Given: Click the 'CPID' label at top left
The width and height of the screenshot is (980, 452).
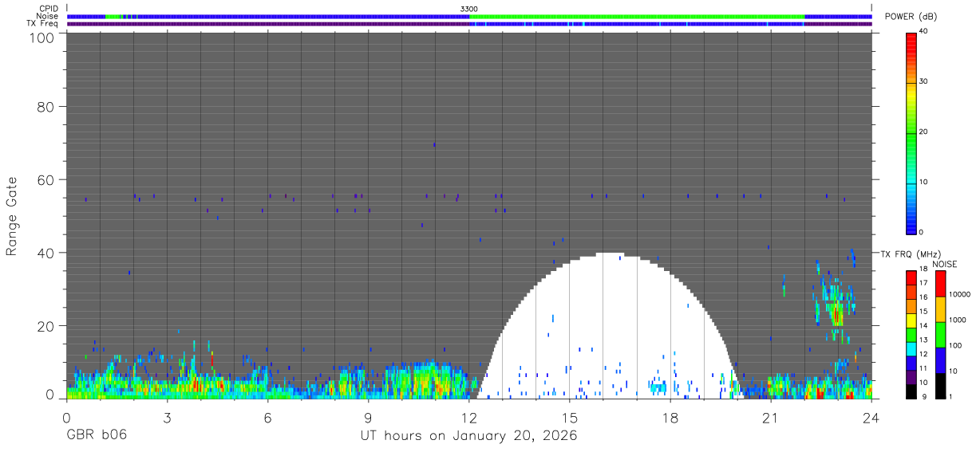Looking at the screenshot, I should tap(48, 9).
